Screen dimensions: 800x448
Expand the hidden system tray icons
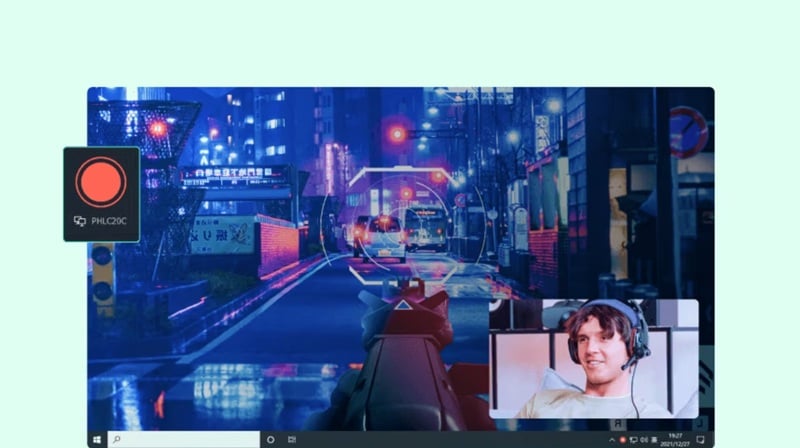[x=612, y=440]
